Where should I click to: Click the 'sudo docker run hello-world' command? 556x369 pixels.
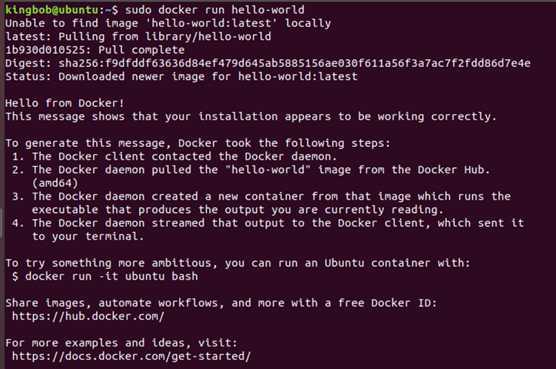215,10
